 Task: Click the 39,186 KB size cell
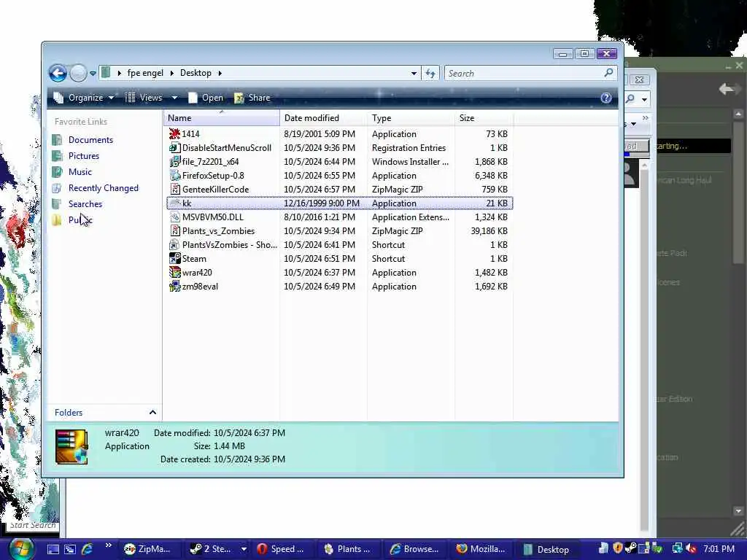coord(489,231)
